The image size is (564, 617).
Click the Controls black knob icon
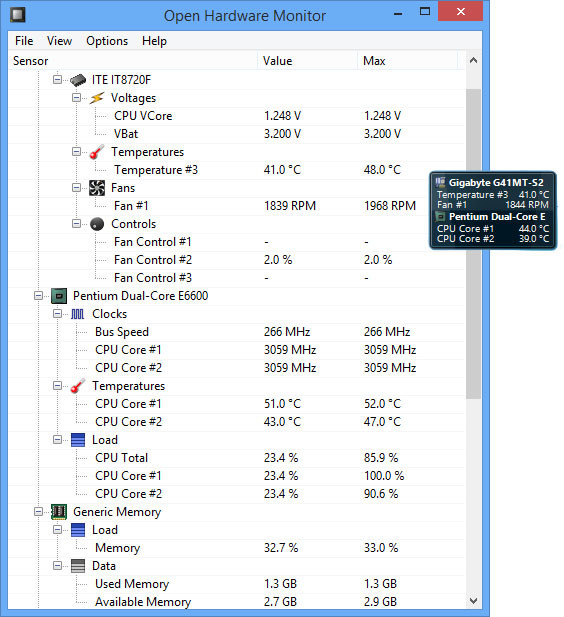pos(97,224)
